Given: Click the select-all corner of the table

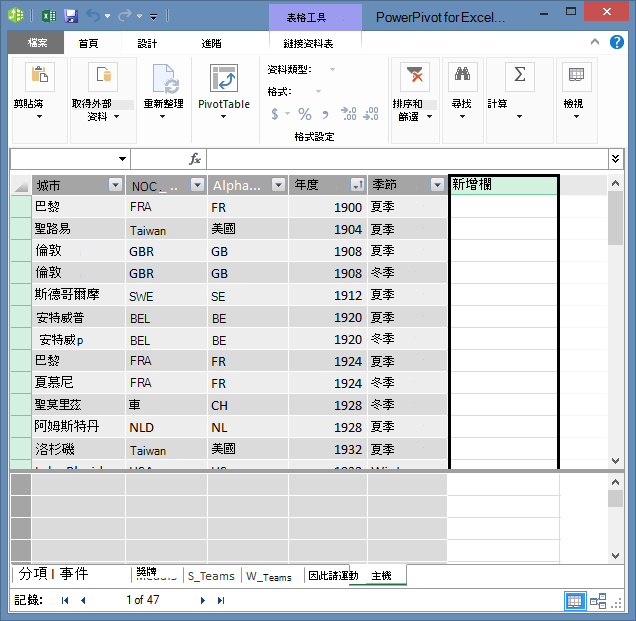Looking at the screenshot, I should [x=21, y=185].
